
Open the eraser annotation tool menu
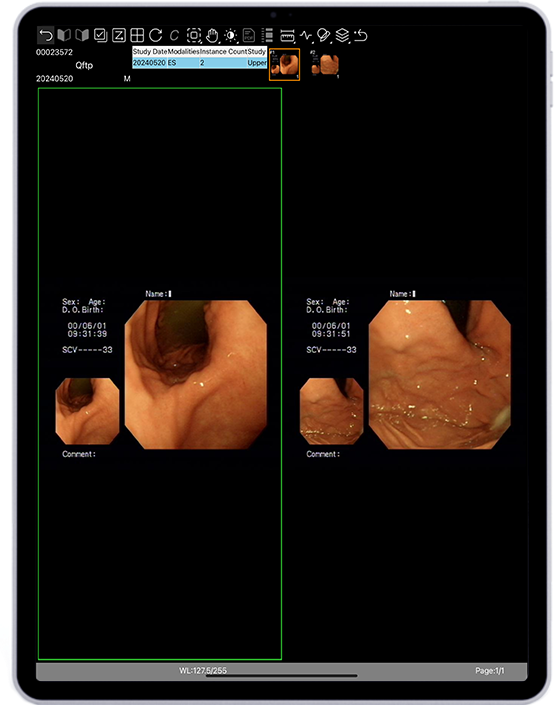(324, 36)
